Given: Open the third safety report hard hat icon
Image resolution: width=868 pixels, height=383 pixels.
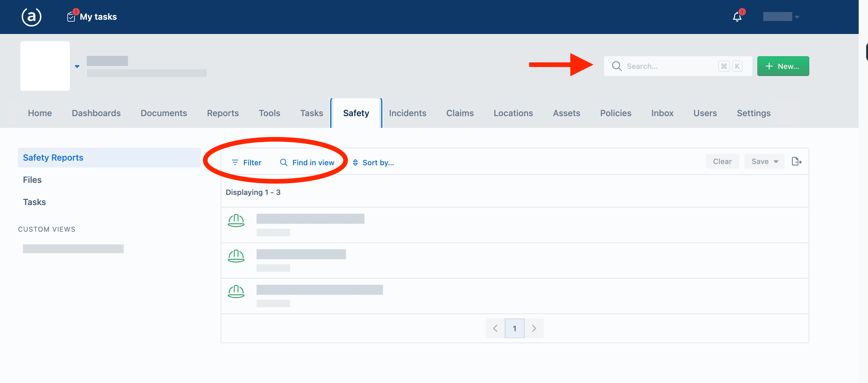Looking at the screenshot, I should [x=236, y=292].
